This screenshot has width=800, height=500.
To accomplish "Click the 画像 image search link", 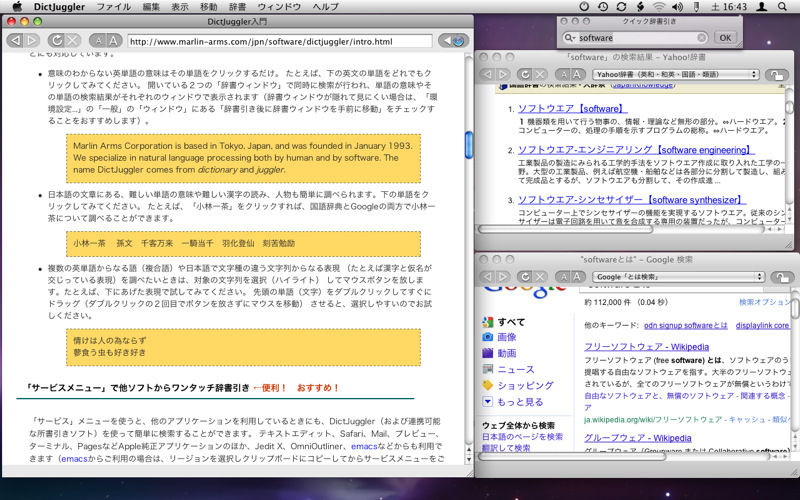I will pos(507,337).
